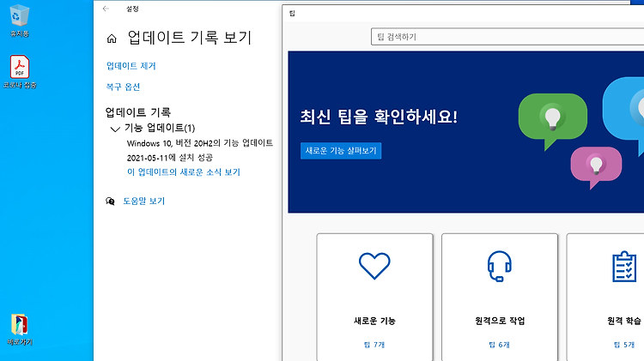Image resolution: width=644 pixels, height=361 pixels.
Task: Open the 팁 5개 link
Action: (624, 345)
